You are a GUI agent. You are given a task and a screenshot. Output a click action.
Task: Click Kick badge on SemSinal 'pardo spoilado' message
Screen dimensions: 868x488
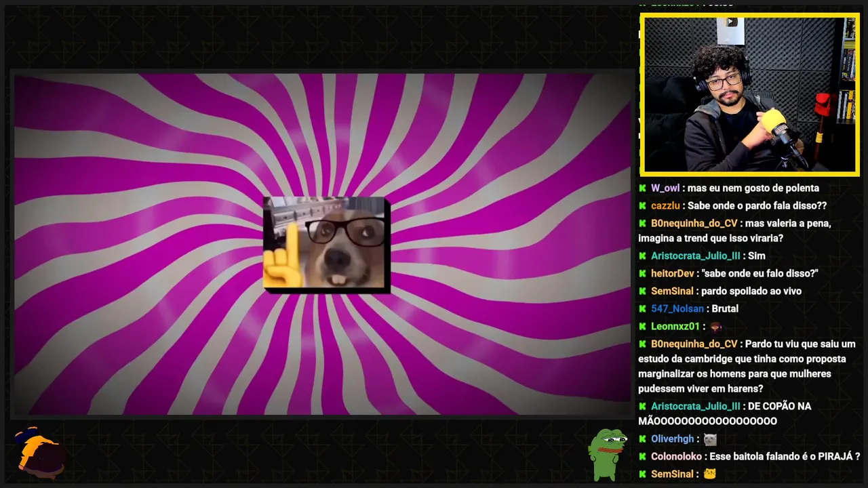pyautogui.click(x=642, y=291)
